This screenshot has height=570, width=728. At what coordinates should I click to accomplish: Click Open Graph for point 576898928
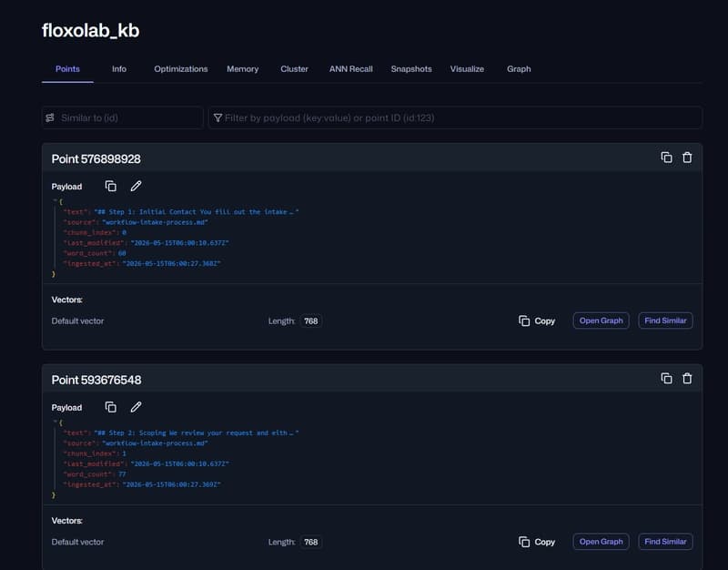coord(601,321)
